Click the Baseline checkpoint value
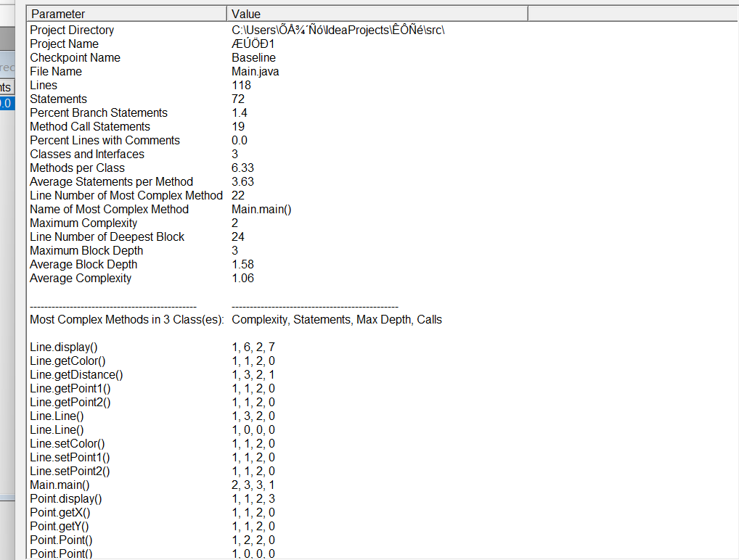Viewport: 739px width, 560px height. [253, 57]
